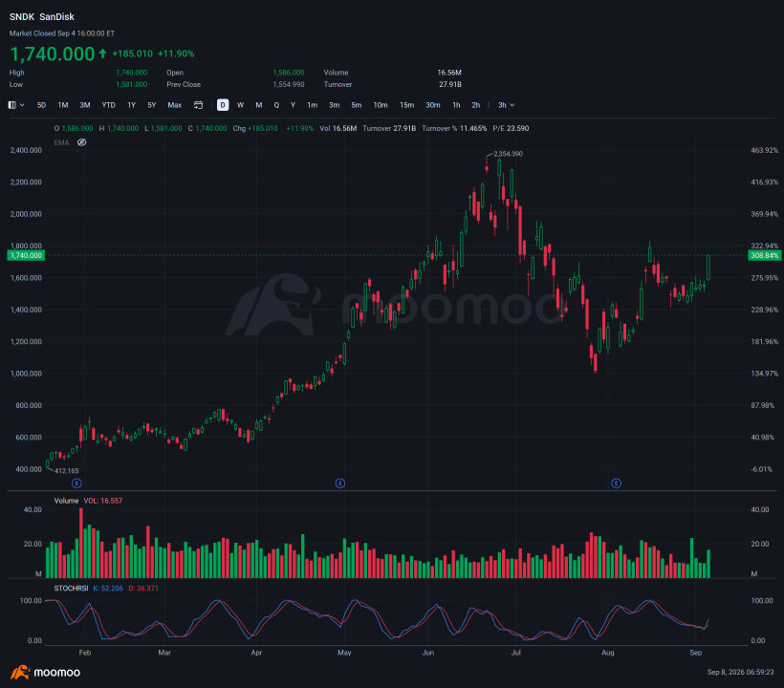Open the earnings marker near August
The width and height of the screenshot is (784, 688).
(617, 484)
